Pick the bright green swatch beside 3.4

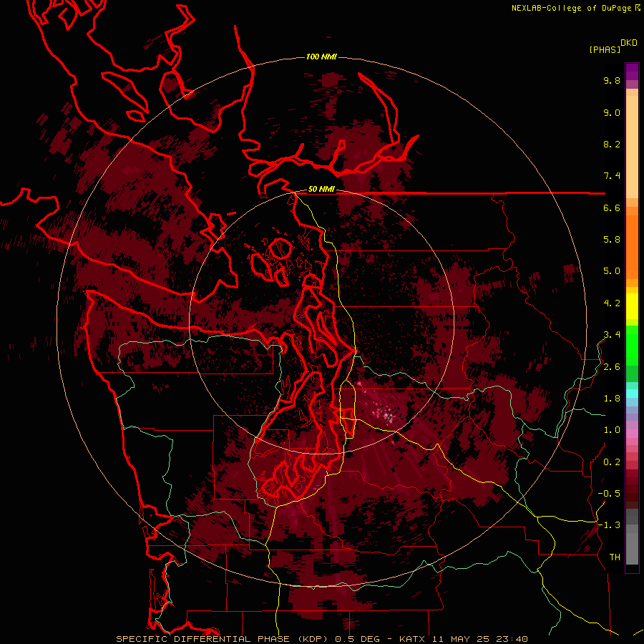[632, 345]
